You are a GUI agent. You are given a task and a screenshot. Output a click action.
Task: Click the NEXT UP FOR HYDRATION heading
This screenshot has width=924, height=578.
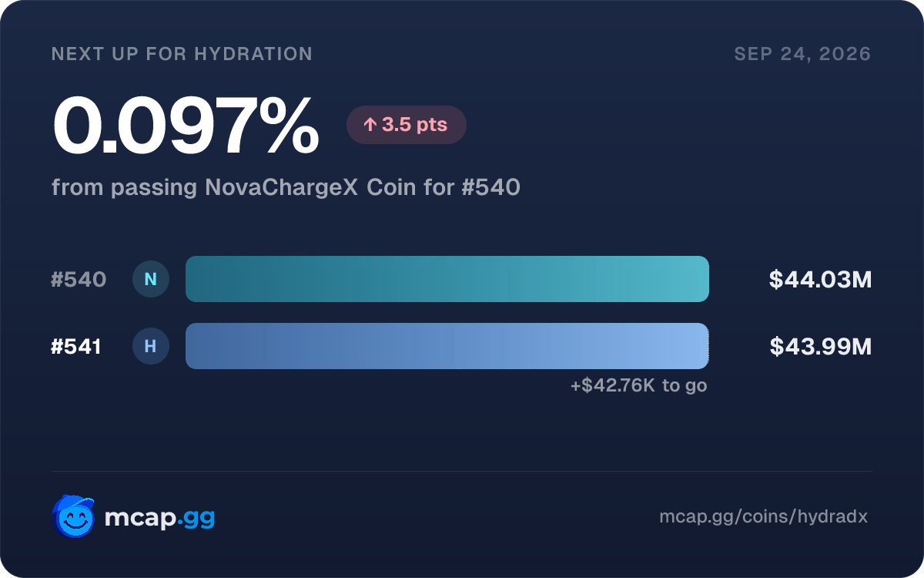click(x=182, y=54)
